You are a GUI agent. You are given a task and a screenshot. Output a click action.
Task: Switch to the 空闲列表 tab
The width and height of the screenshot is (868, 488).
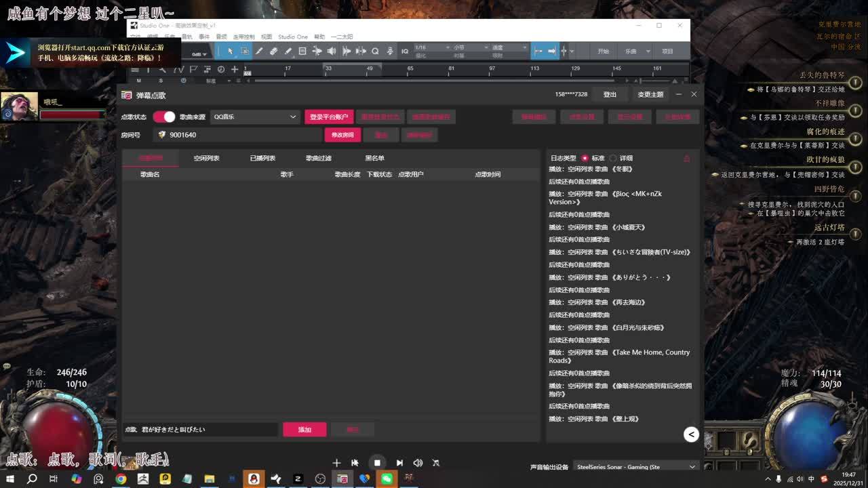point(206,158)
